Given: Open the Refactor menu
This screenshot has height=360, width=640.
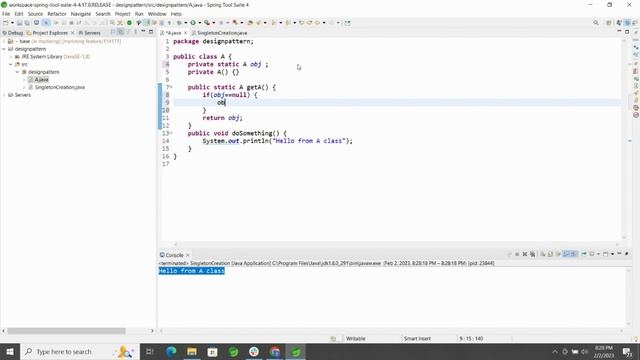Looking at the screenshot, I should (x=57, y=14).
